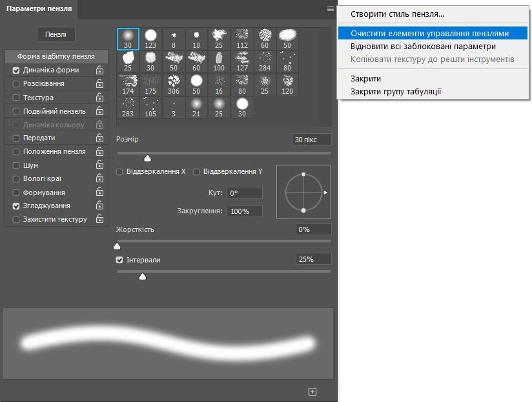The image size is (532, 402).
Task: Choose the 112 brush preset
Action: [242, 39]
